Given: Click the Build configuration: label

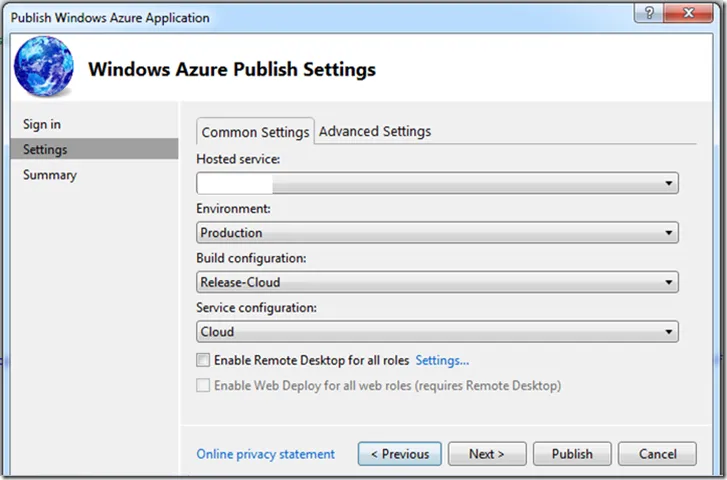Looking at the screenshot, I should 251,258.
